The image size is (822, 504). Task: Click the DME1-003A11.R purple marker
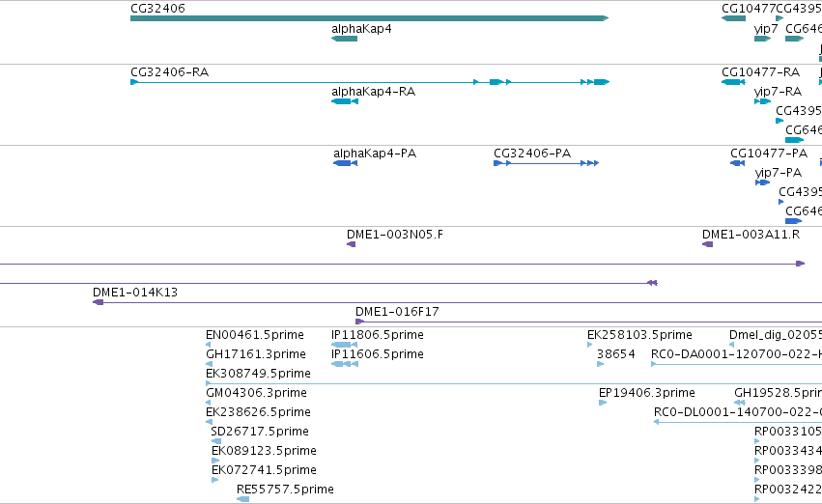[x=707, y=244]
